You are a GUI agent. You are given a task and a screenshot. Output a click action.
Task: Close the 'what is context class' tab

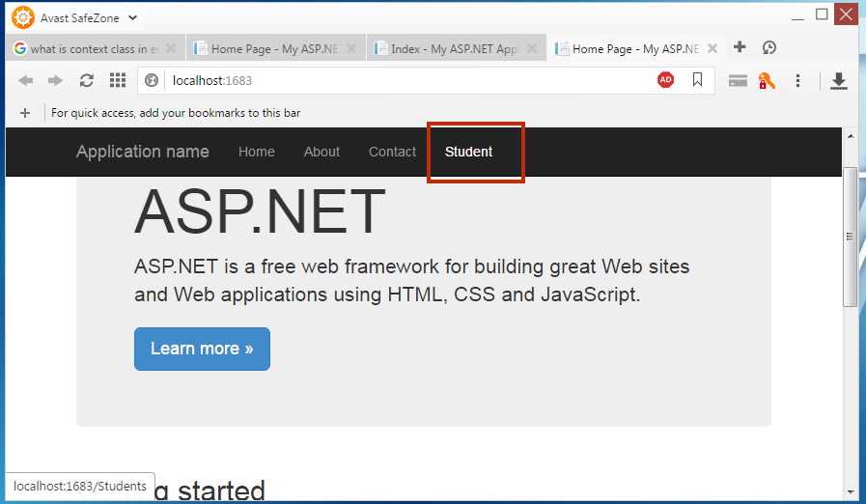click(171, 48)
